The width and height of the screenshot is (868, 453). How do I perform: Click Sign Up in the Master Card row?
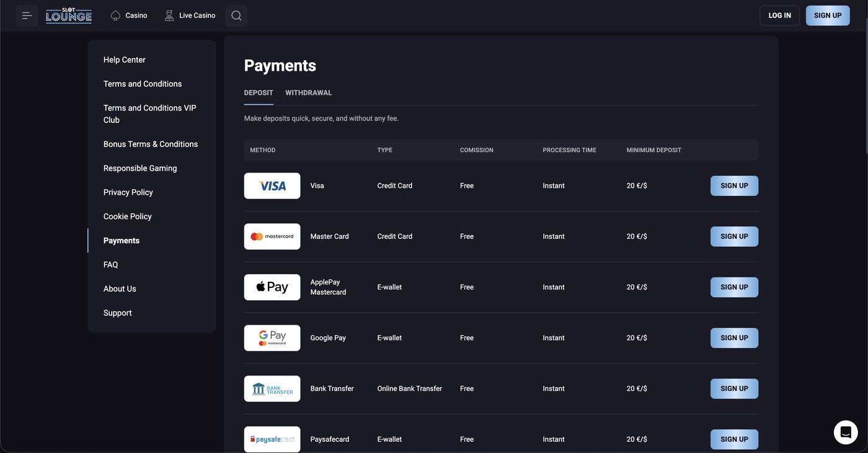click(x=734, y=236)
